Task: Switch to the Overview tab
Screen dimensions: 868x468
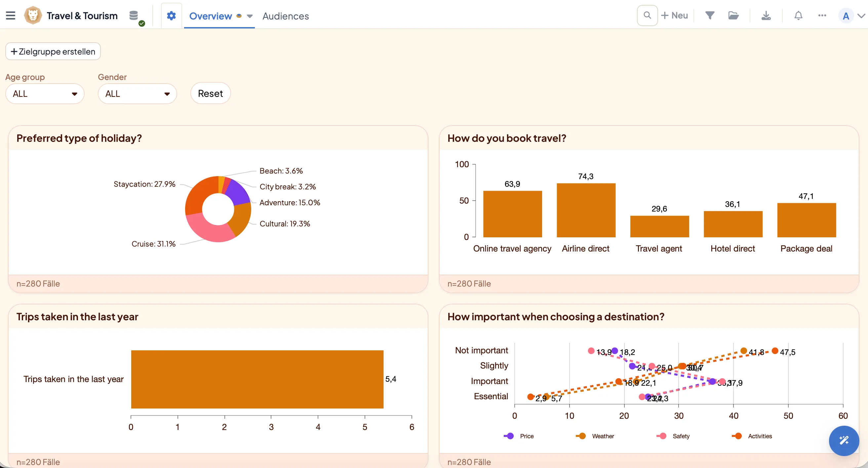Action: [211, 16]
